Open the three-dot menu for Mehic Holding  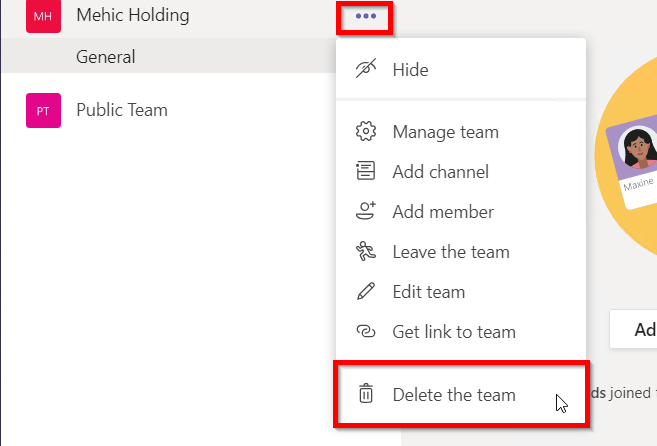[x=366, y=17]
